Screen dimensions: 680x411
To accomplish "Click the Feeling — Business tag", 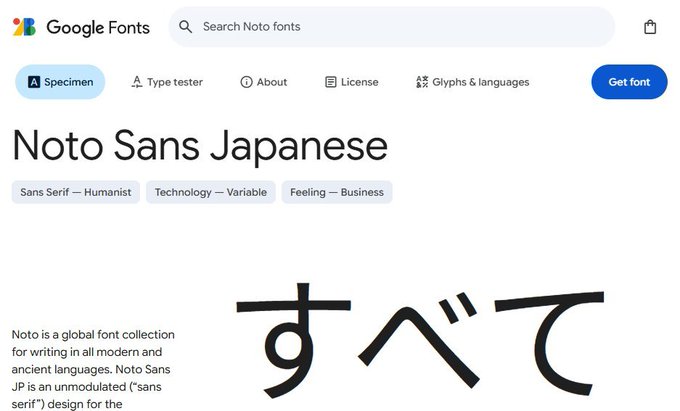I will point(337,192).
